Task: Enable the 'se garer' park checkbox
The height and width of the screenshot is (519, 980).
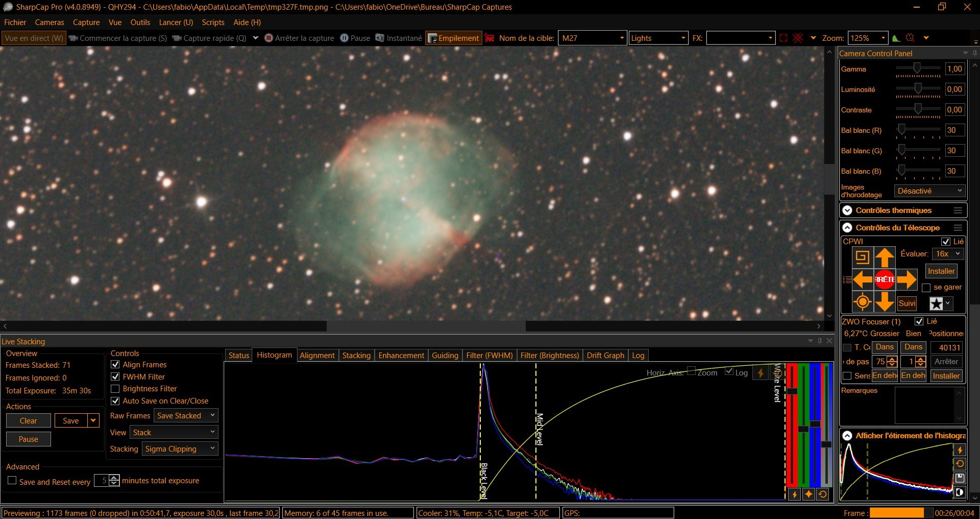Action: point(926,288)
